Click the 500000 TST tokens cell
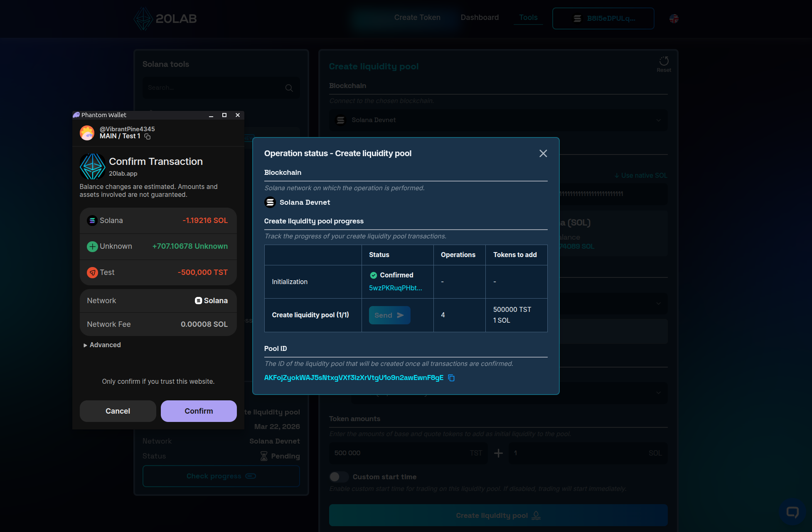The image size is (812, 532). pos(512,310)
